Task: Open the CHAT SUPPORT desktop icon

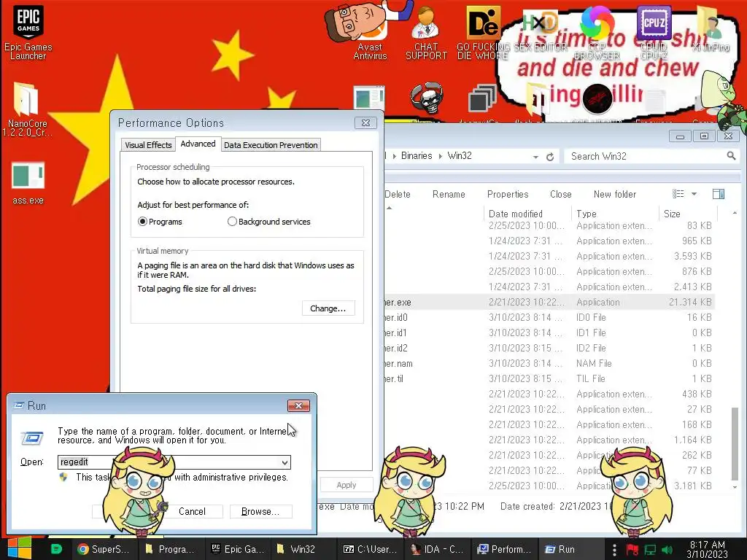Action: point(426,32)
